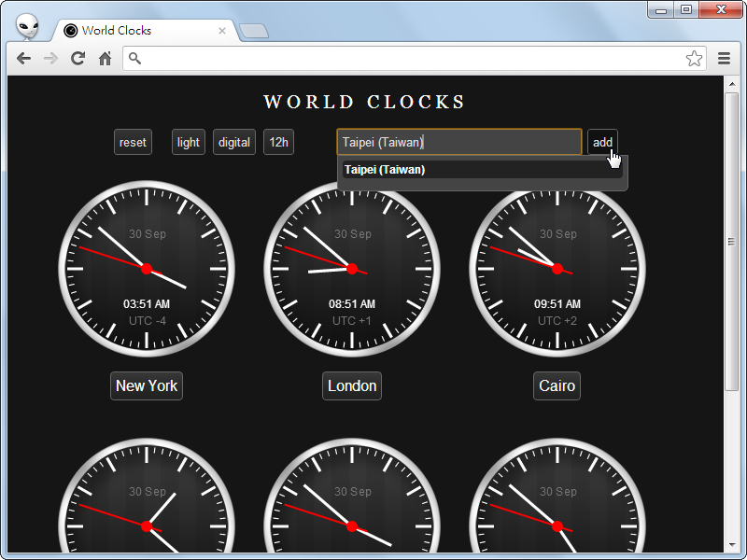Reload the page with refresh icon

78,59
